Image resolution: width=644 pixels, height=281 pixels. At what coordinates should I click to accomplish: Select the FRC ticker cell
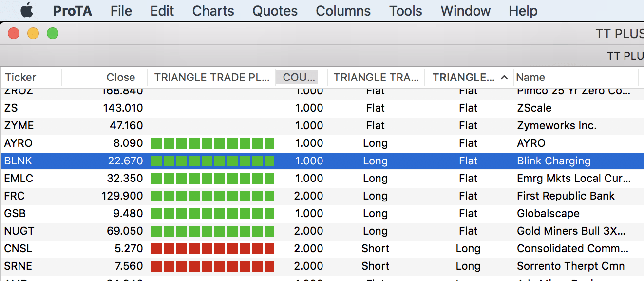15,196
